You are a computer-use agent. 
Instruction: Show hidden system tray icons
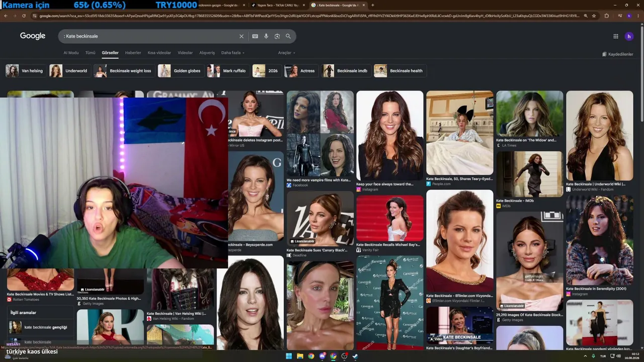coord(585,356)
